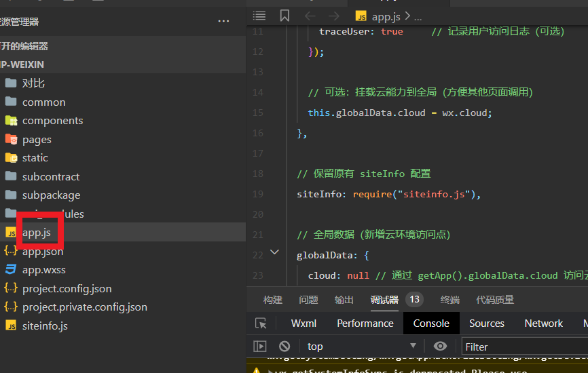Image resolution: width=588 pixels, height=373 pixels.
Task: Select the Console tab
Action: click(431, 323)
